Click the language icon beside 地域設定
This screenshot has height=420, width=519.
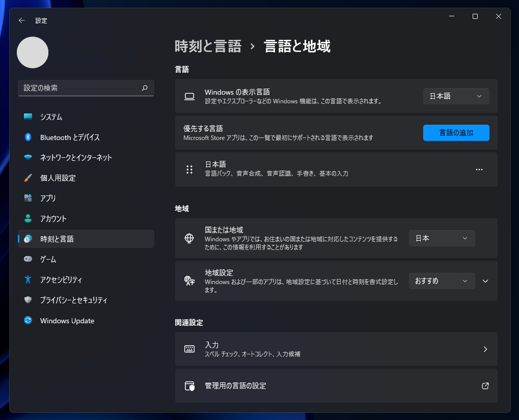point(189,281)
